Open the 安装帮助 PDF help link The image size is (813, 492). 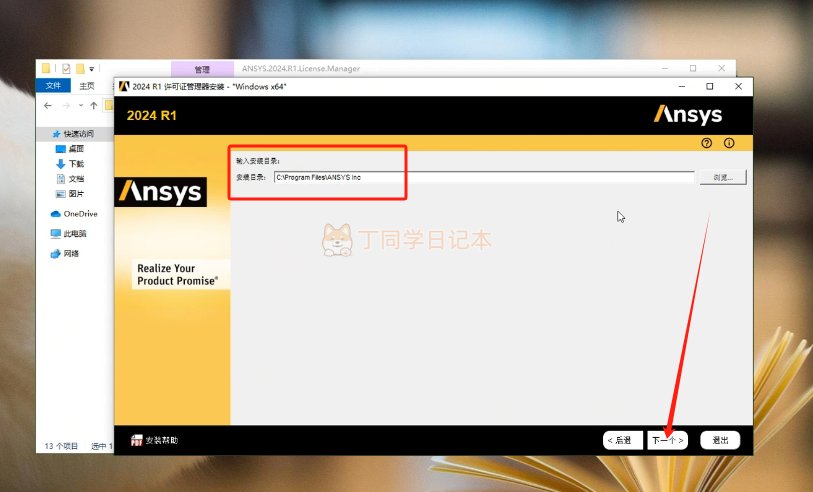[155, 440]
